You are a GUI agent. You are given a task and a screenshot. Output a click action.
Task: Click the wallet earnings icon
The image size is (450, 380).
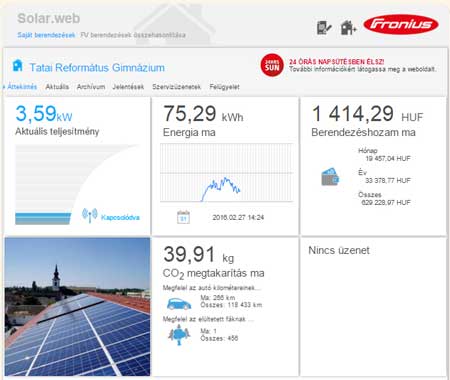(330, 177)
